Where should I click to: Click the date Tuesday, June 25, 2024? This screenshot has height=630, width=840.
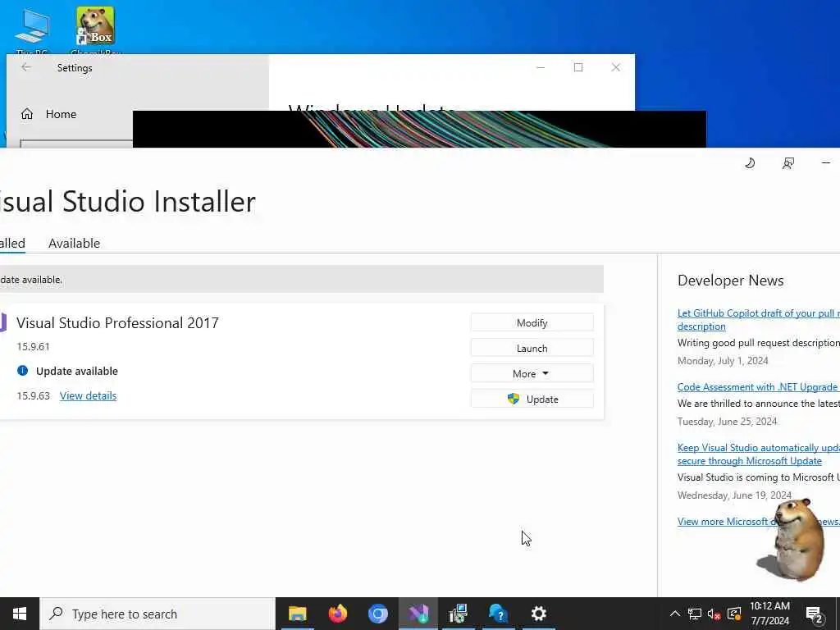[727, 422]
